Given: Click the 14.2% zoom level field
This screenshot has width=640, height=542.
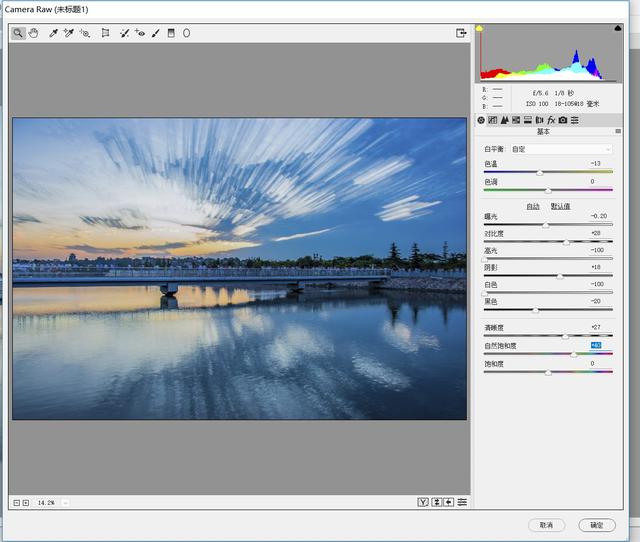Looking at the screenshot, I should coord(46,503).
